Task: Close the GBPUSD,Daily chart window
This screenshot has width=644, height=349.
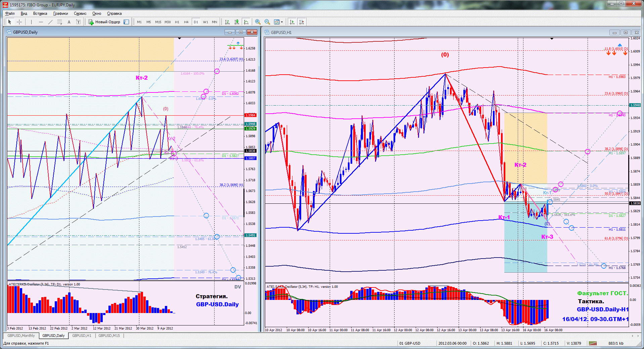Action: click(x=252, y=32)
